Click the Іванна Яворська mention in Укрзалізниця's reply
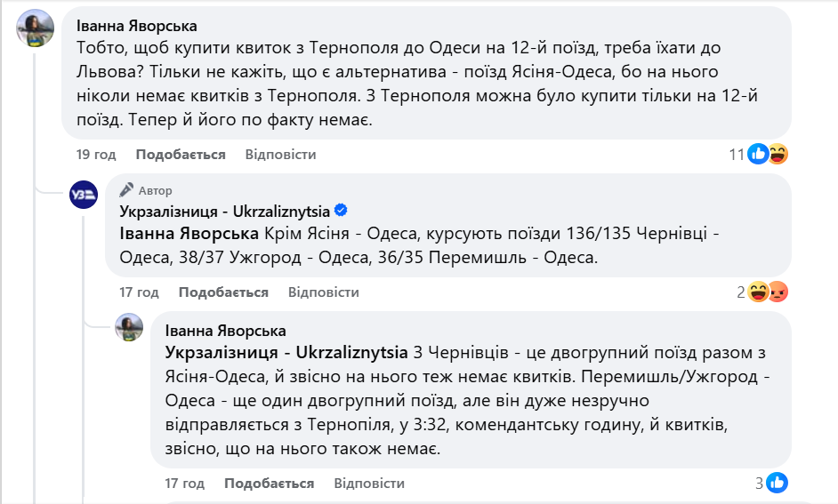The height and width of the screenshot is (504, 838). pos(190,234)
